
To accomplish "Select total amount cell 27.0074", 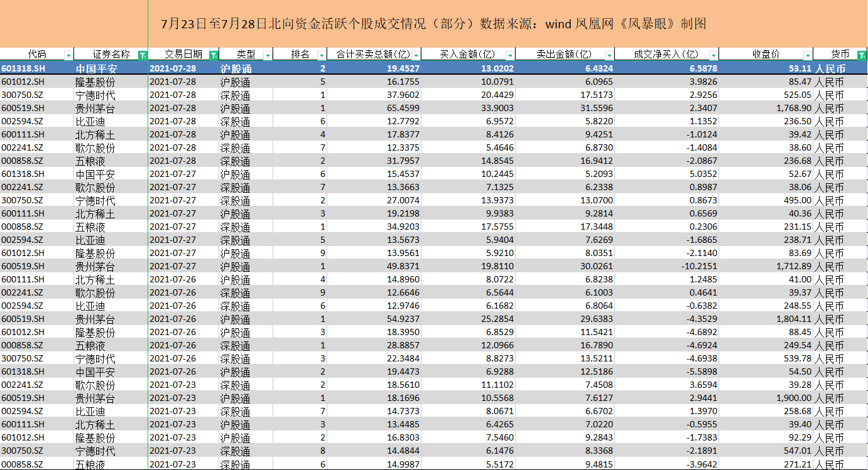I will click(x=374, y=200).
